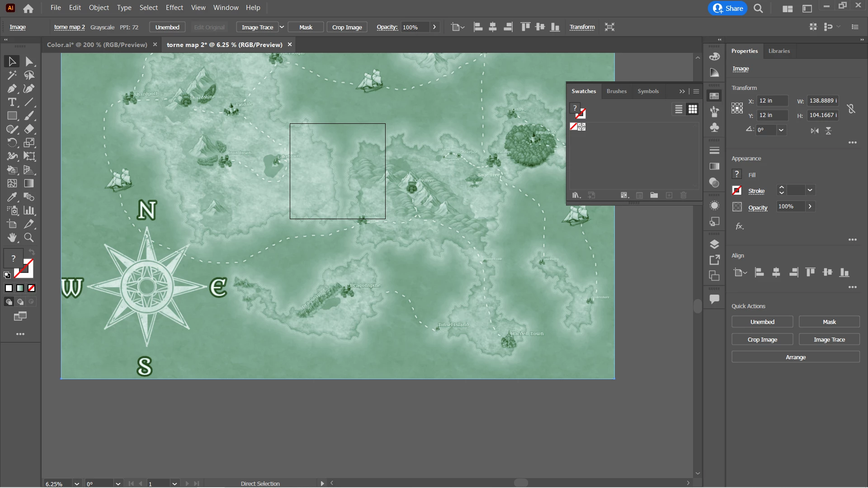Screen dimensions: 868x488
Task: Switch to the Color.ai document tab
Action: point(97,45)
